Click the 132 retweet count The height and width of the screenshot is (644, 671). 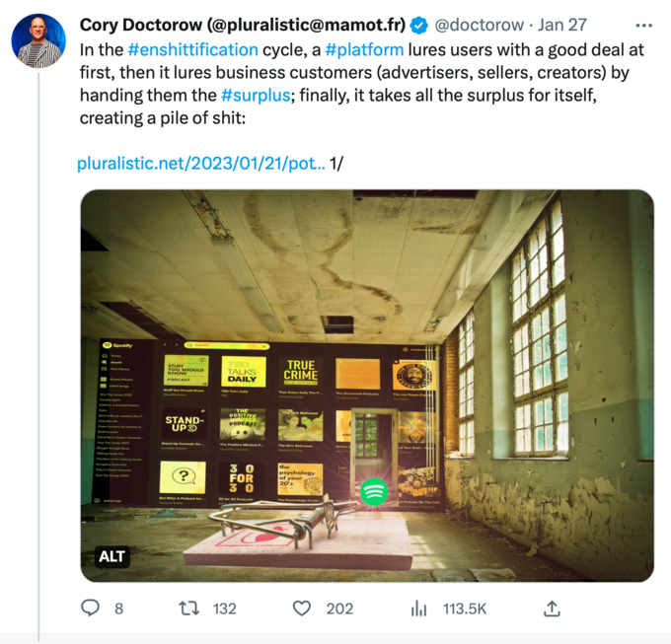(224, 608)
